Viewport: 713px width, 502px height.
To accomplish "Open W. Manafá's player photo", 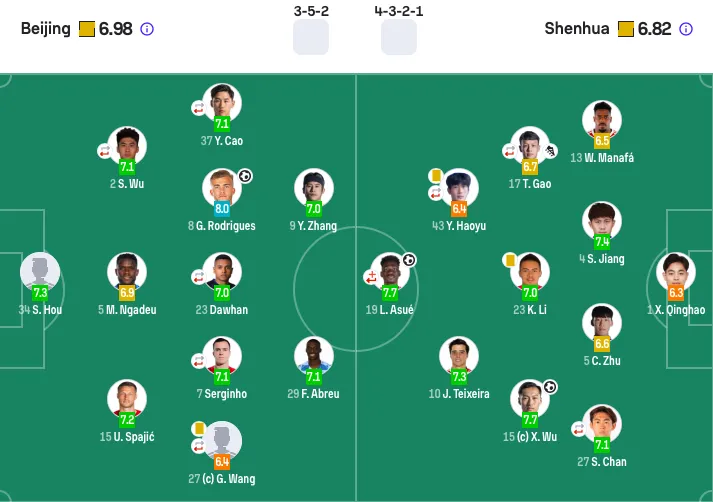I will pyautogui.click(x=602, y=120).
